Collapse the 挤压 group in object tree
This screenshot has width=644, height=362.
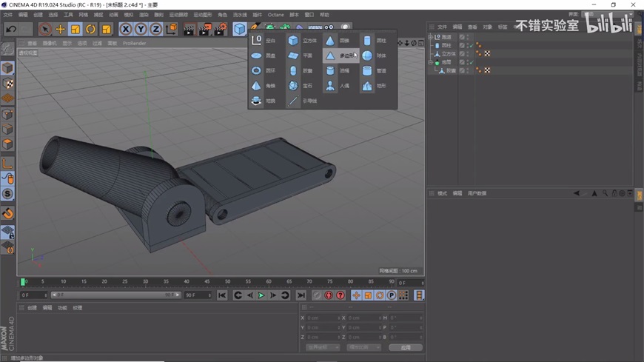(x=431, y=37)
